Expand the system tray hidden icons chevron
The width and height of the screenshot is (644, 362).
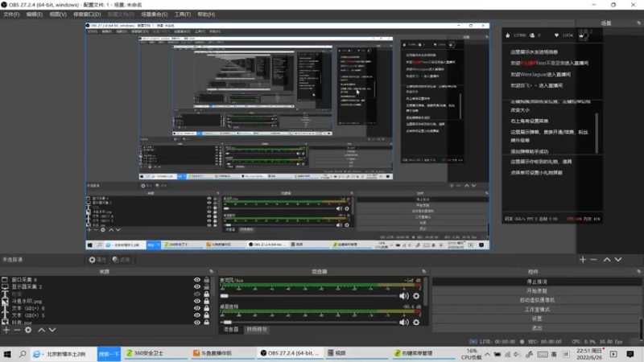[487, 354]
